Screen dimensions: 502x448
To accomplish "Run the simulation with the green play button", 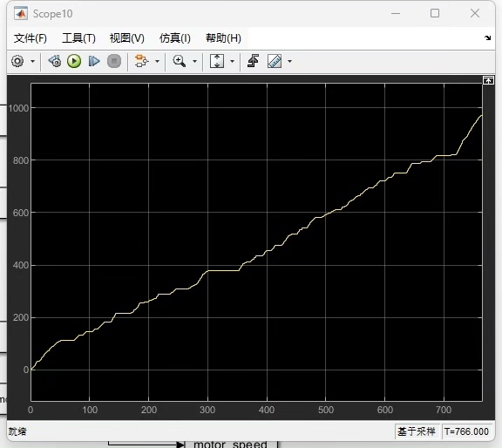I will click(x=74, y=61).
